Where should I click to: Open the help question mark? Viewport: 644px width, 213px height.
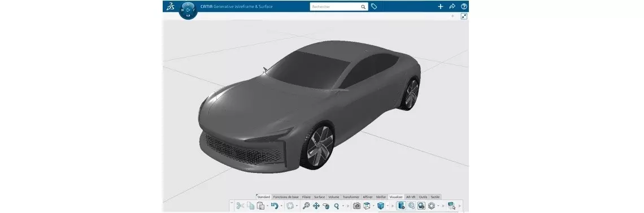[x=464, y=6]
